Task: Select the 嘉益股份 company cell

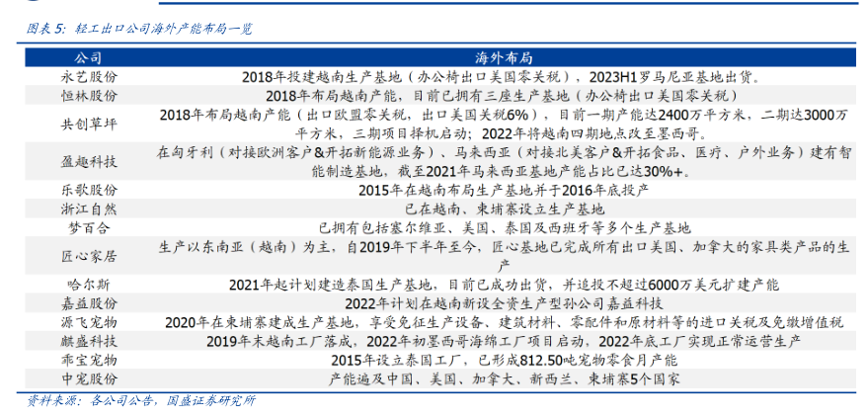Action: [89, 302]
